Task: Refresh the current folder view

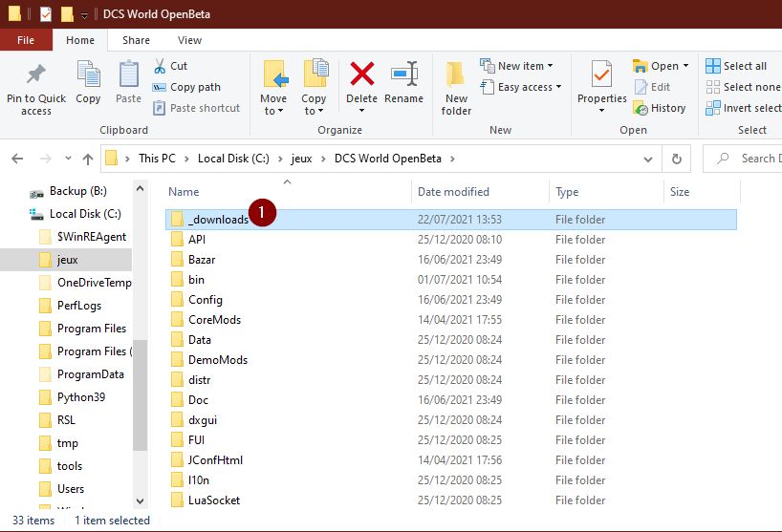Action: click(676, 159)
